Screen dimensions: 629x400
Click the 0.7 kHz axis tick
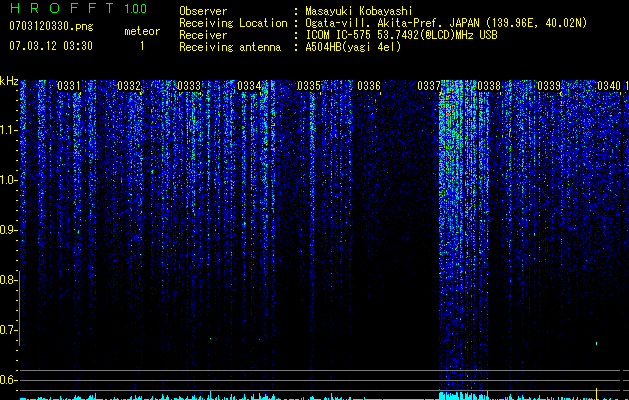(x=9, y=330)
